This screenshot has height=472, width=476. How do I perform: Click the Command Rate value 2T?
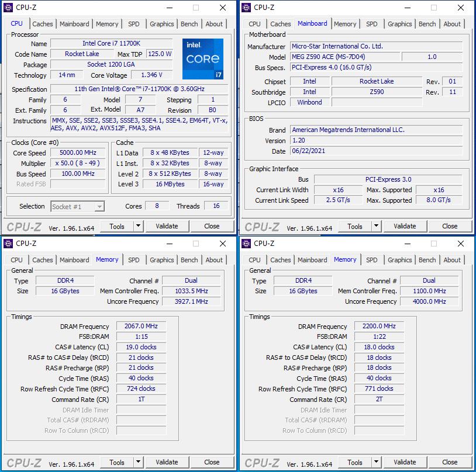pos(379,399)
